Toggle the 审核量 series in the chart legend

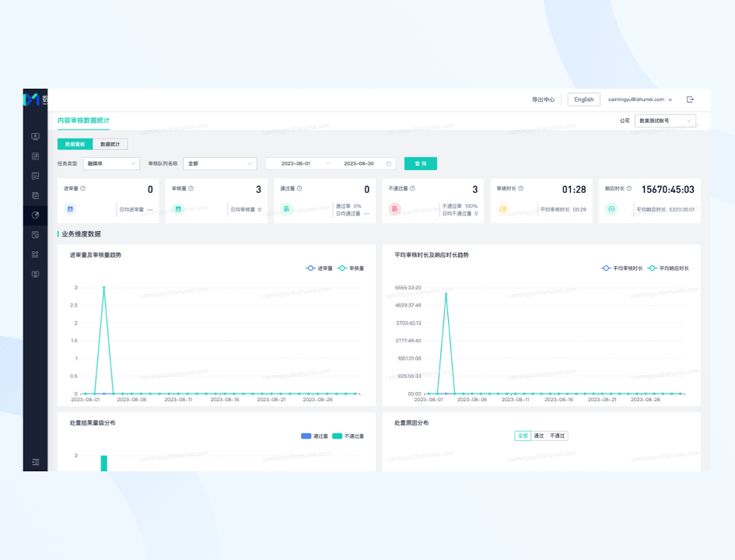point(351,268)
